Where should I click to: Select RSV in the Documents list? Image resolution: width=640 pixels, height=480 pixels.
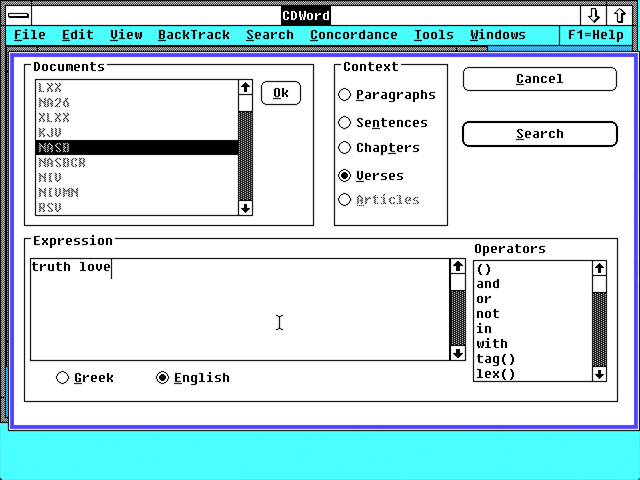pyautogui.click(x=137, y=207)
